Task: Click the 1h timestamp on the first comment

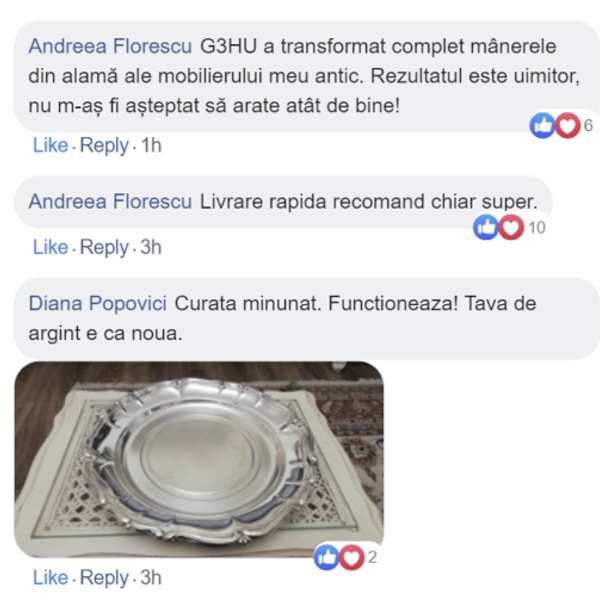Action: coord(151,145)
